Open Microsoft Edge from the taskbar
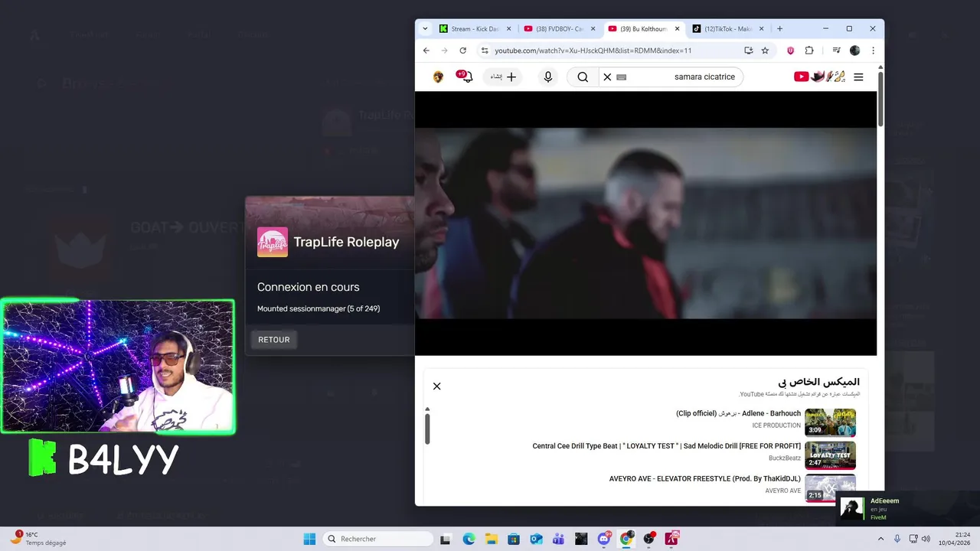 [469, 539]
